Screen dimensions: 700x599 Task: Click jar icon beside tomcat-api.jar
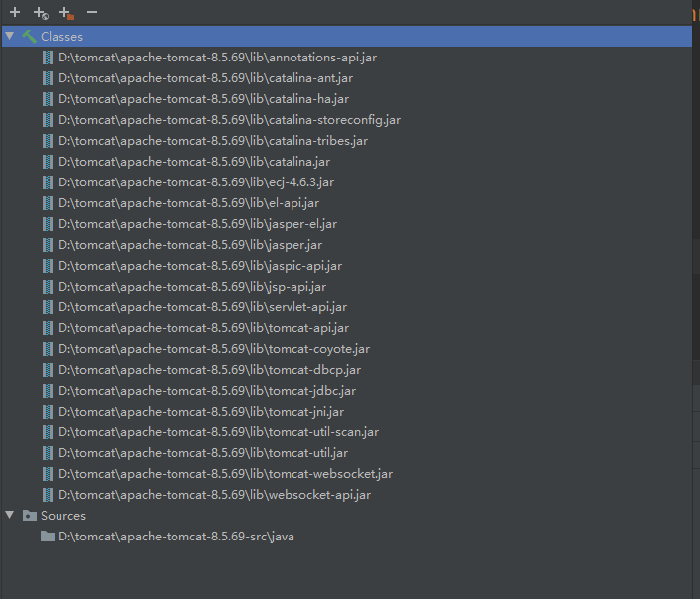tap(48, 328)
